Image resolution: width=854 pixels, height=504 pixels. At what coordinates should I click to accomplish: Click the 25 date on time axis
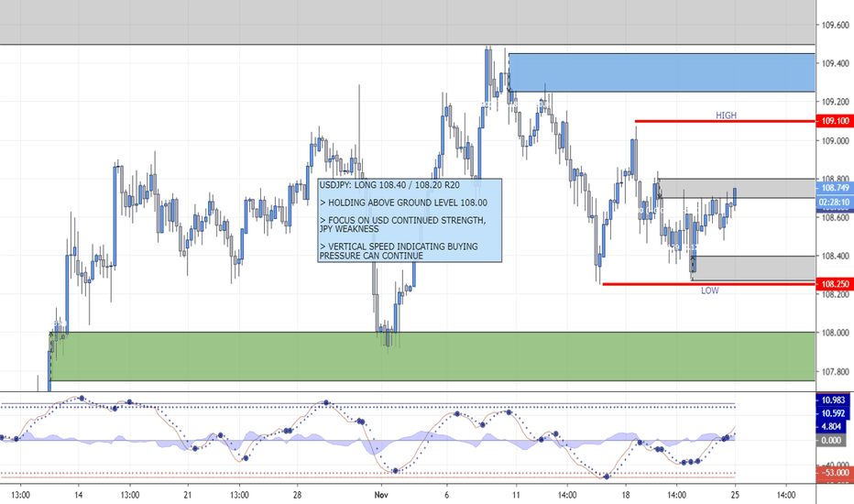pyautogui.click(x=734, y=491)
